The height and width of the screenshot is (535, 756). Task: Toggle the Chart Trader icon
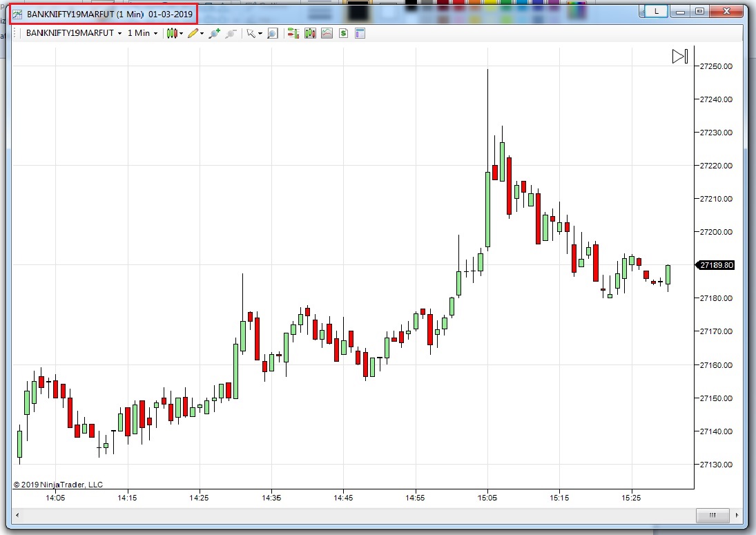point(293,33)
